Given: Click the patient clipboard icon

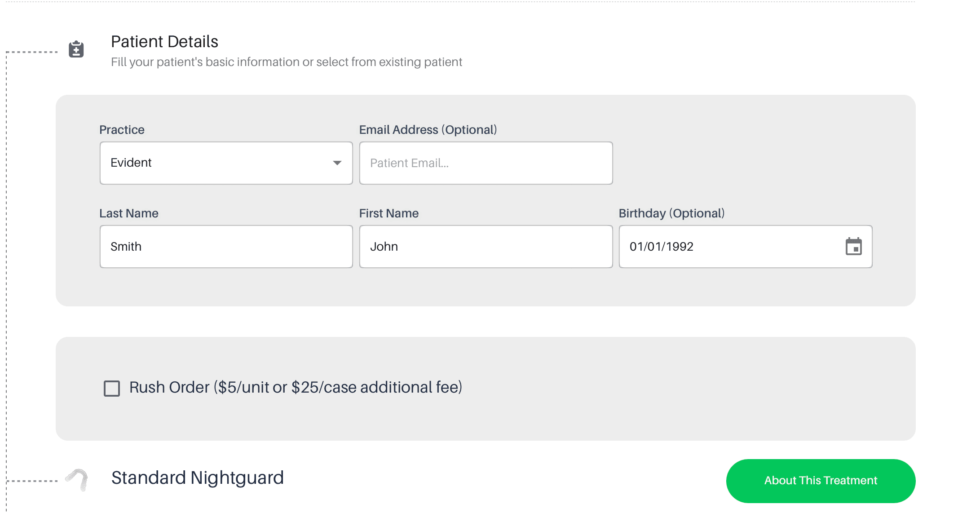Looking at the screenshot, I should 76,49.
